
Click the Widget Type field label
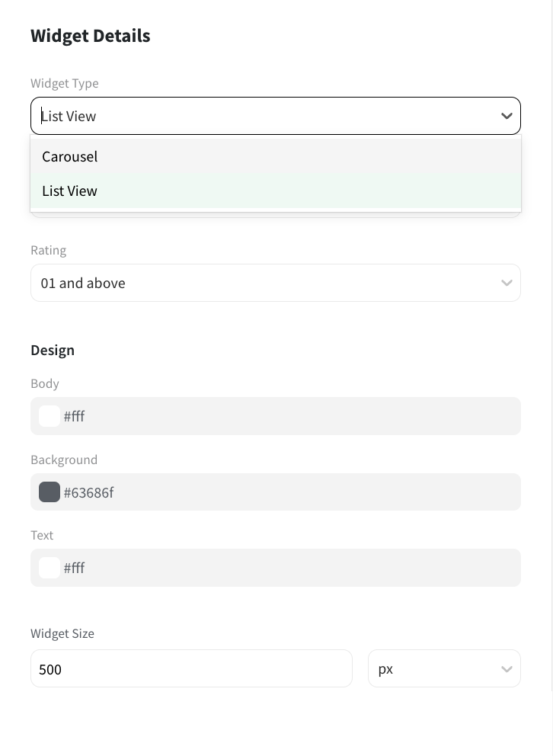point(65,83)
